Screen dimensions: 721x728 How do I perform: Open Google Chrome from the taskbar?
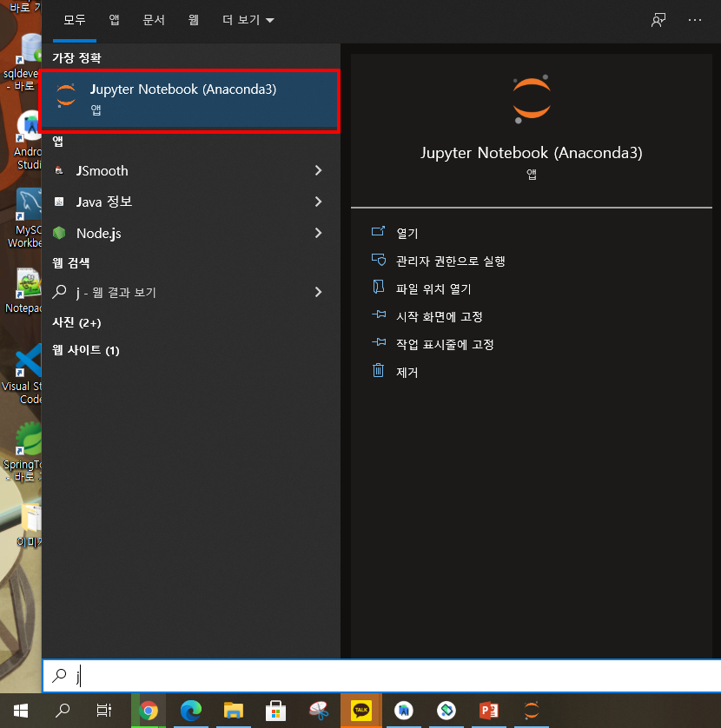pos(149,711)
